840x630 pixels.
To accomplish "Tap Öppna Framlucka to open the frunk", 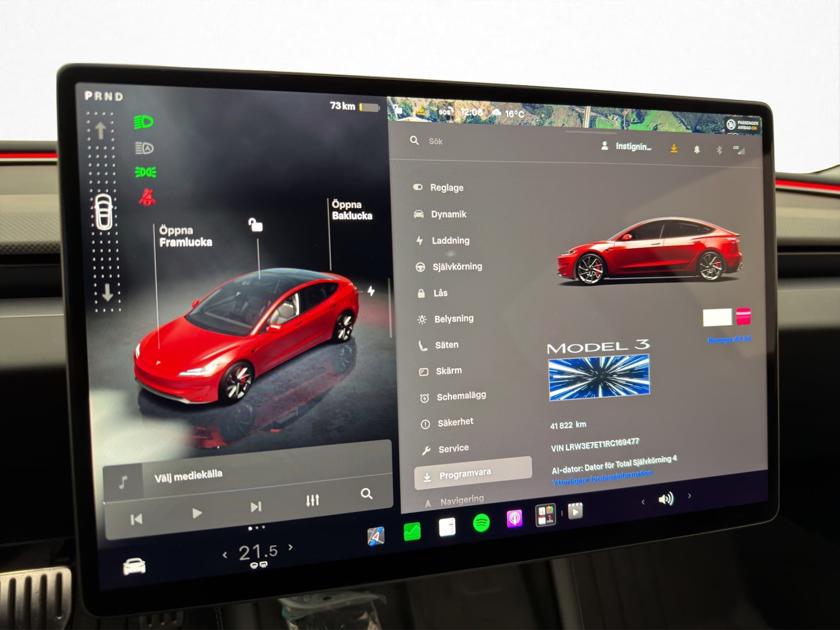I will [185, 236].
